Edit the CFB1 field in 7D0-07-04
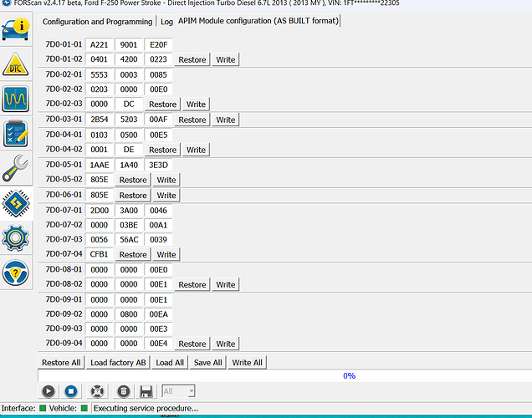 (x=99, y=254)
